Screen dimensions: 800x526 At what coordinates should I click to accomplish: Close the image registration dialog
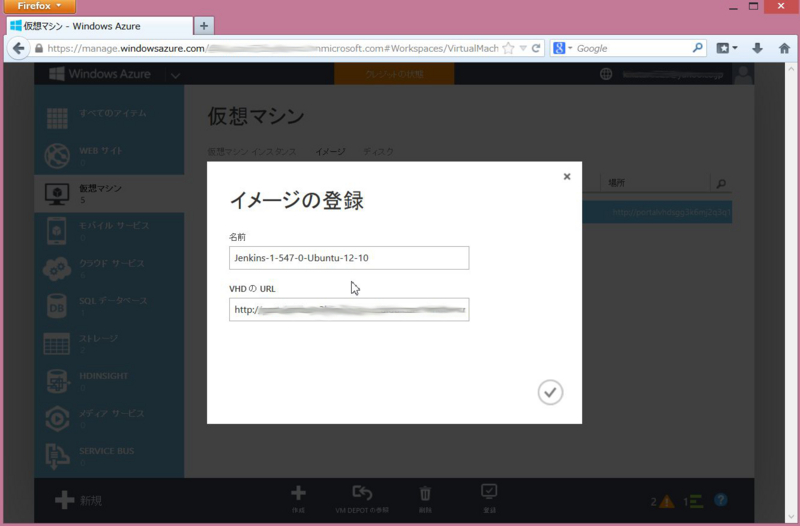(566, 177)
